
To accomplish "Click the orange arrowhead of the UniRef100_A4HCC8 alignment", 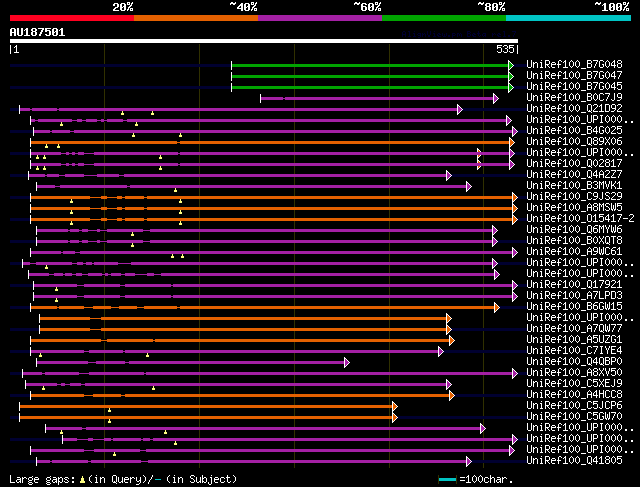I will [452, 396].
